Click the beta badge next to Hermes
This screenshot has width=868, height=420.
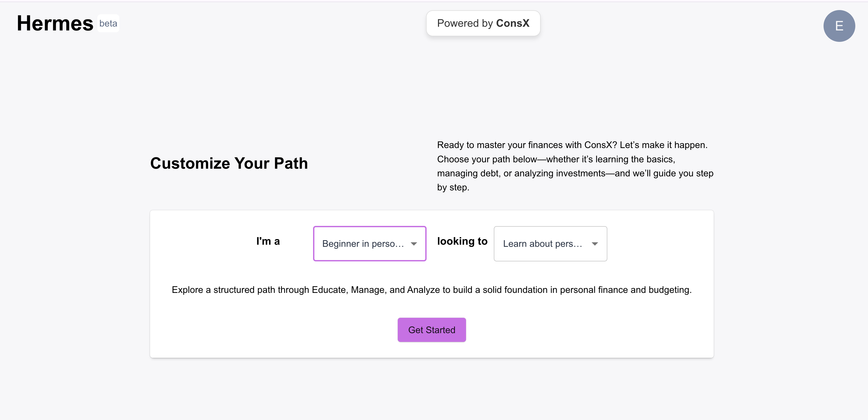108,23
